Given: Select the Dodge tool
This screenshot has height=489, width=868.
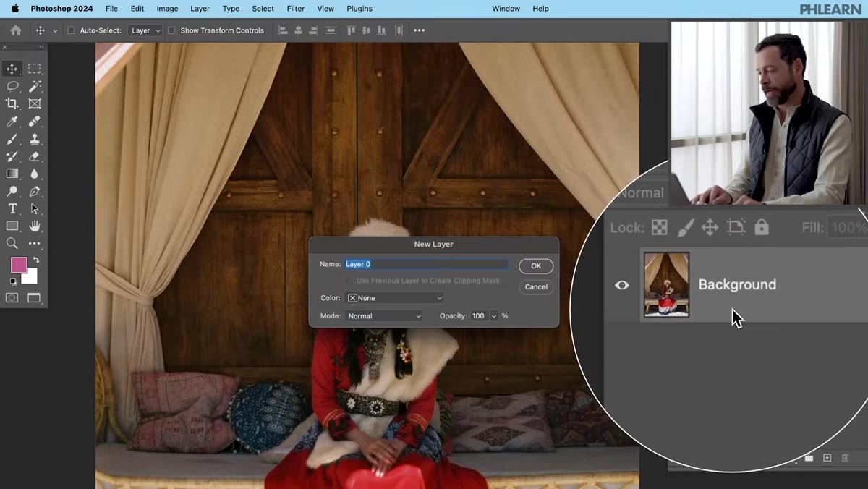Looking at the screenshot, I should 12,192.
